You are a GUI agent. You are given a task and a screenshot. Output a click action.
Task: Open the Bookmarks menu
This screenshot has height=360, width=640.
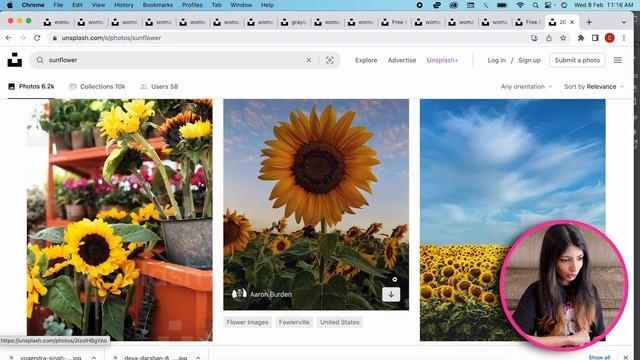click(158, 5)
